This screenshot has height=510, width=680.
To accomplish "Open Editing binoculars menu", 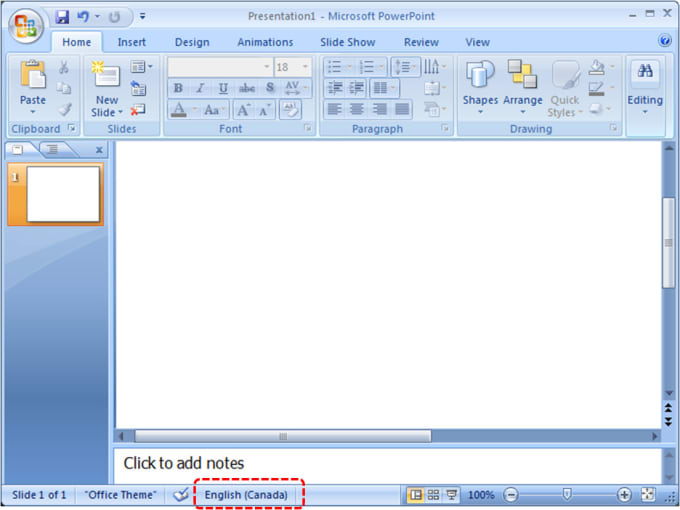I will point(645,89).
